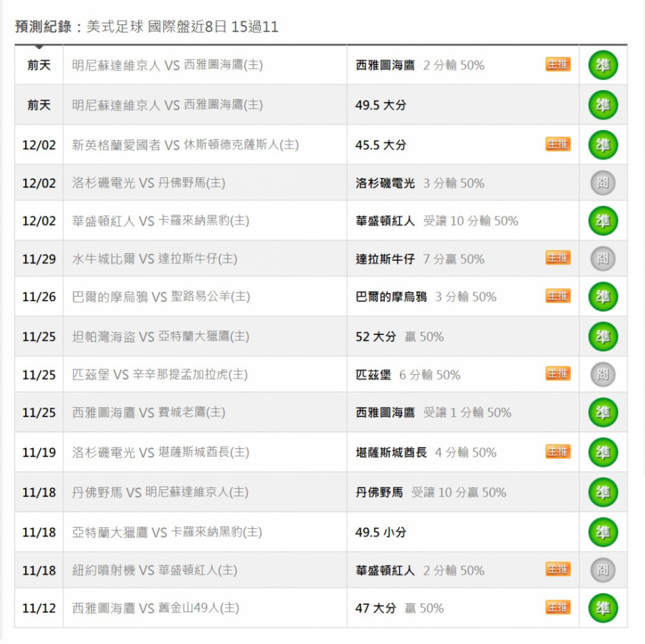Image resolution: width=645 pixels, height=644 pixels.
Task: Select the matchup 亞特蘭大獵鷹 VS 卡羅來納黑豹(主)
Action: click(x=167, y=532)
